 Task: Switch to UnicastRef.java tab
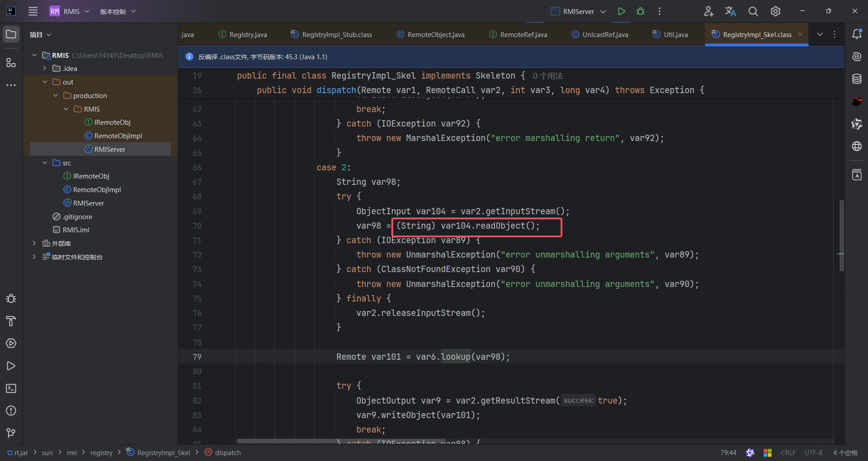tap(600, 34)
